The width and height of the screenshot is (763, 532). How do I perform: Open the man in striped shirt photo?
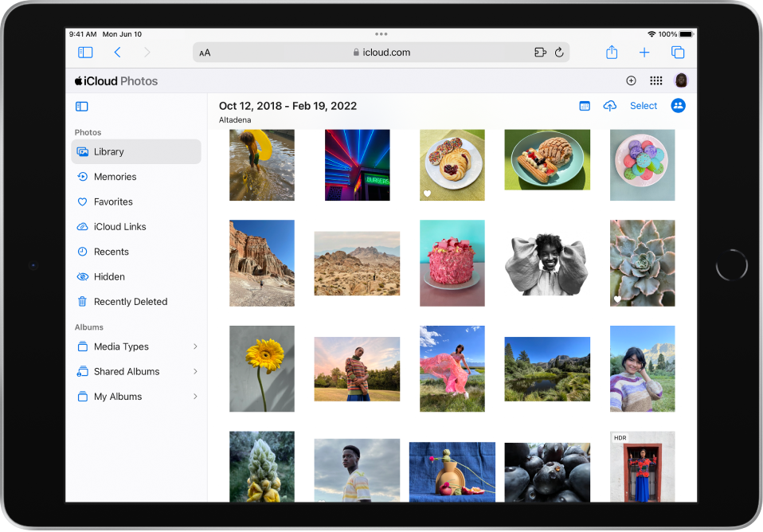point(357,470)
